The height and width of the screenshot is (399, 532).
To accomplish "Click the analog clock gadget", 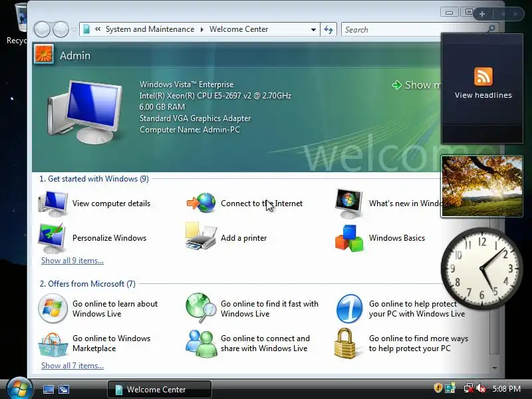I will pos(481,269).
